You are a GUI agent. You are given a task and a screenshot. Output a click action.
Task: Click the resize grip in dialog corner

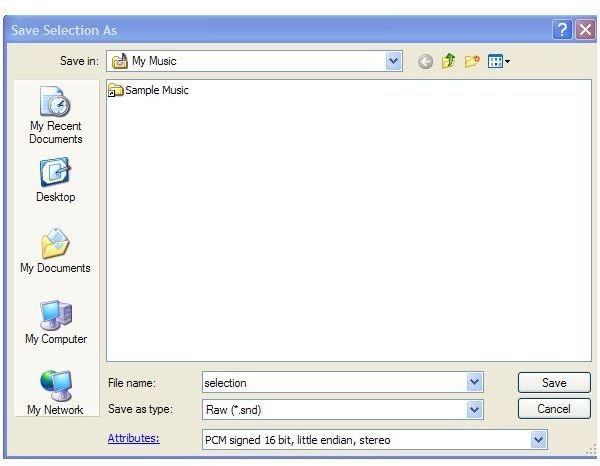pyautogui.click(x=591, y=451)
